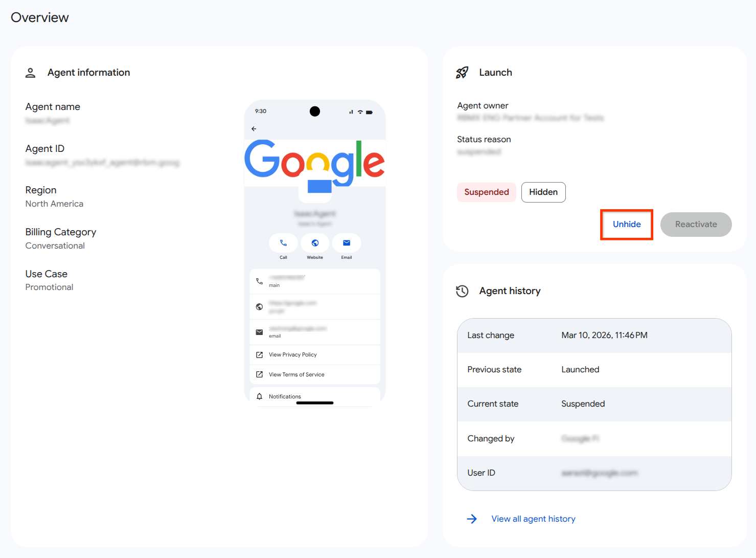The width and height of the screenshot is (756, 558).
Task: Click the external link icon next to View Privacy Policy
Action: click(x=259, y=354)
